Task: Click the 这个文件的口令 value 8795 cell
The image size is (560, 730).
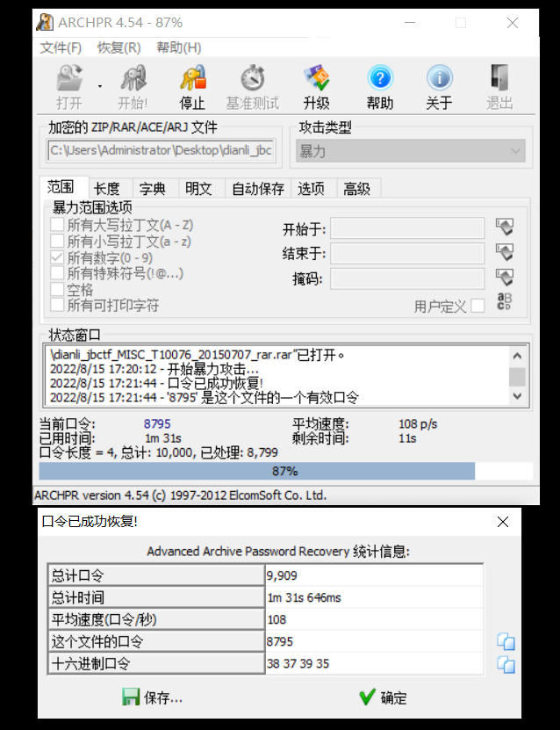Action: click(x=374, y=641)
